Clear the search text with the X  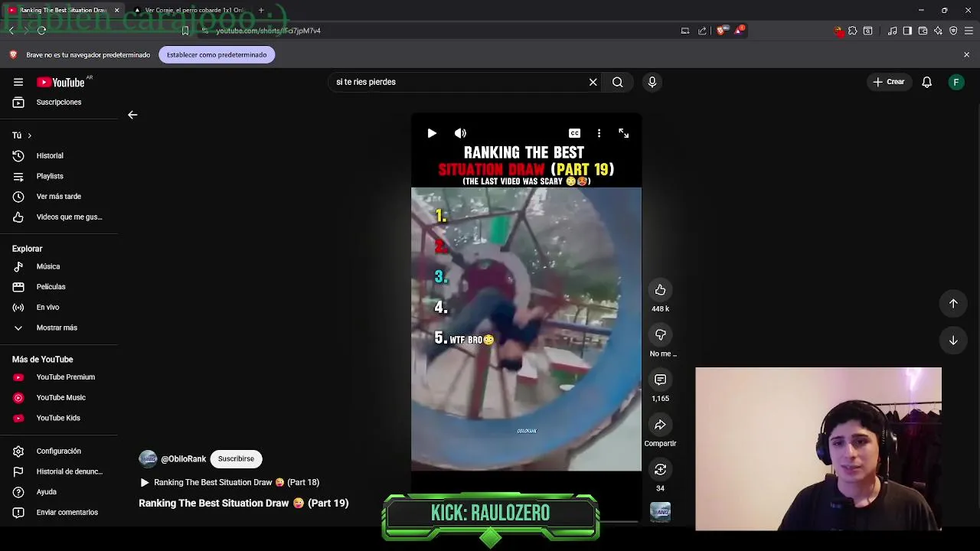tap(593, 82)
